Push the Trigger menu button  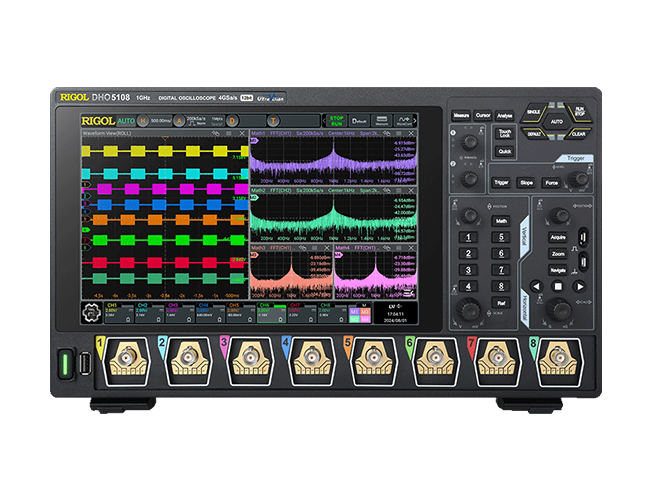(501, 183)
